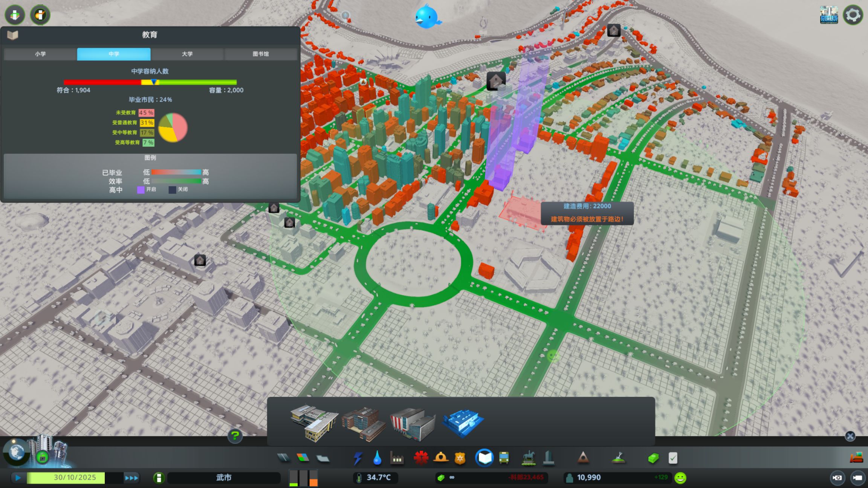868x488 pixels.
Task: Click the dark 关闭 legend swatch
Action: pos(172,190)
